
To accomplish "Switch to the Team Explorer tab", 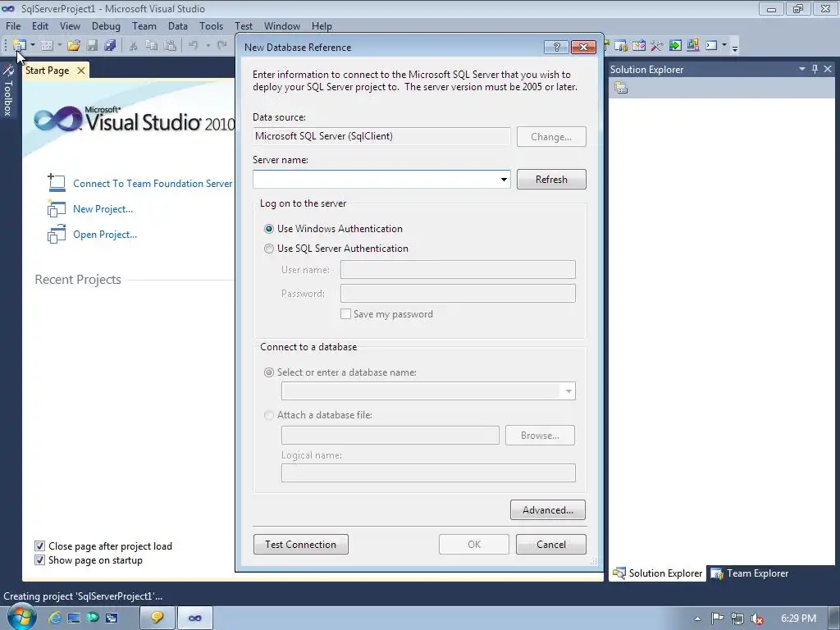I will 750,573.
